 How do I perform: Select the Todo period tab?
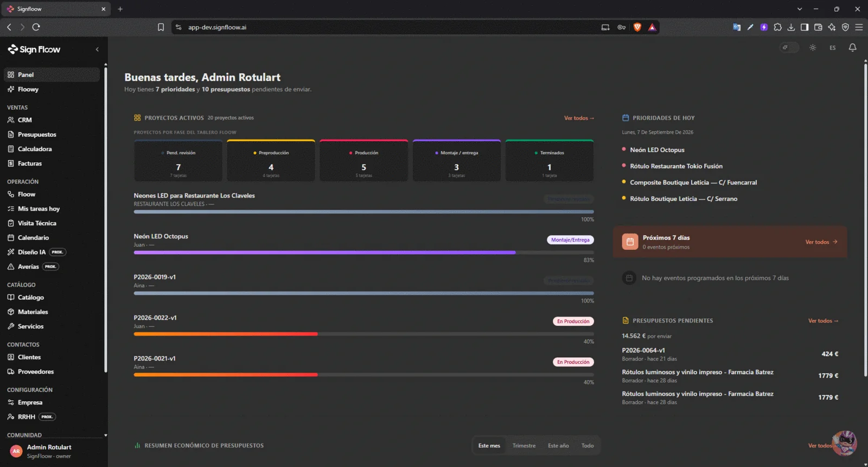pos(588,446)
